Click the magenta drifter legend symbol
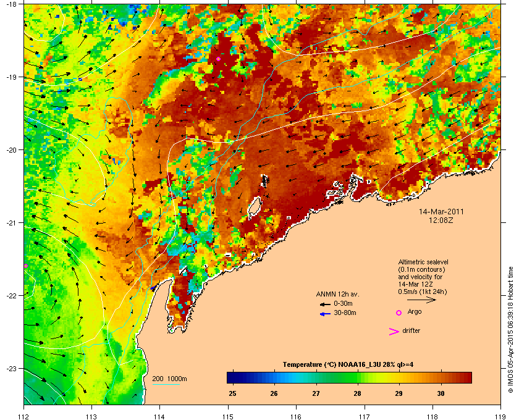Image resolution: width=519 pixels, height=420 pixels. 394,332
